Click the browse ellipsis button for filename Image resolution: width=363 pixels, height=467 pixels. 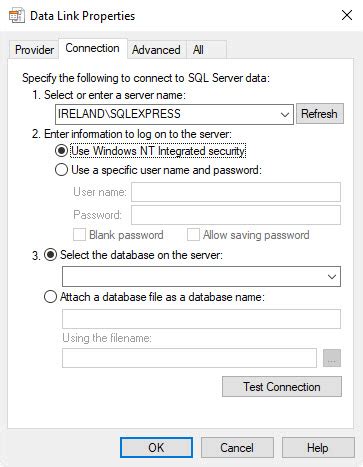[x=332, y=358]
